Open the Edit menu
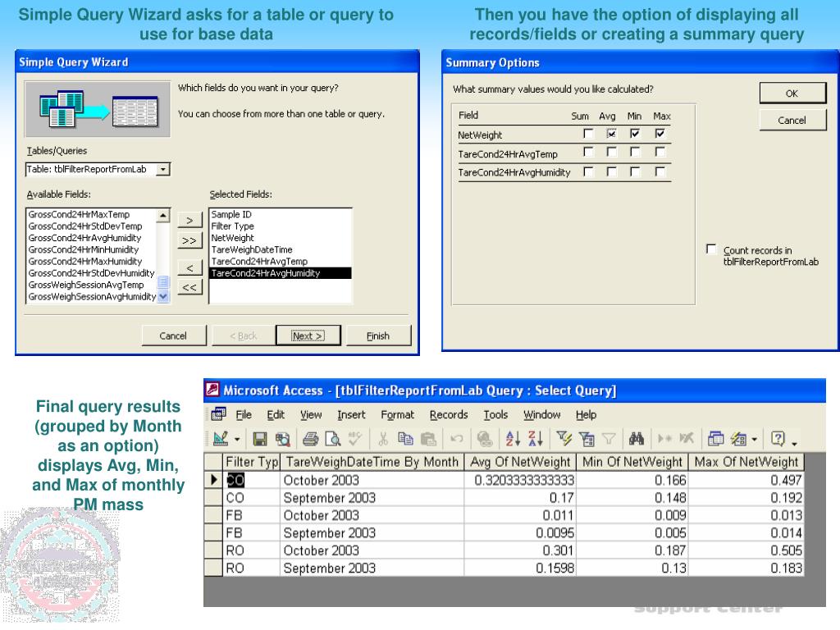The height and width of the screenshot is (630, 840). (x=276, y=414)
